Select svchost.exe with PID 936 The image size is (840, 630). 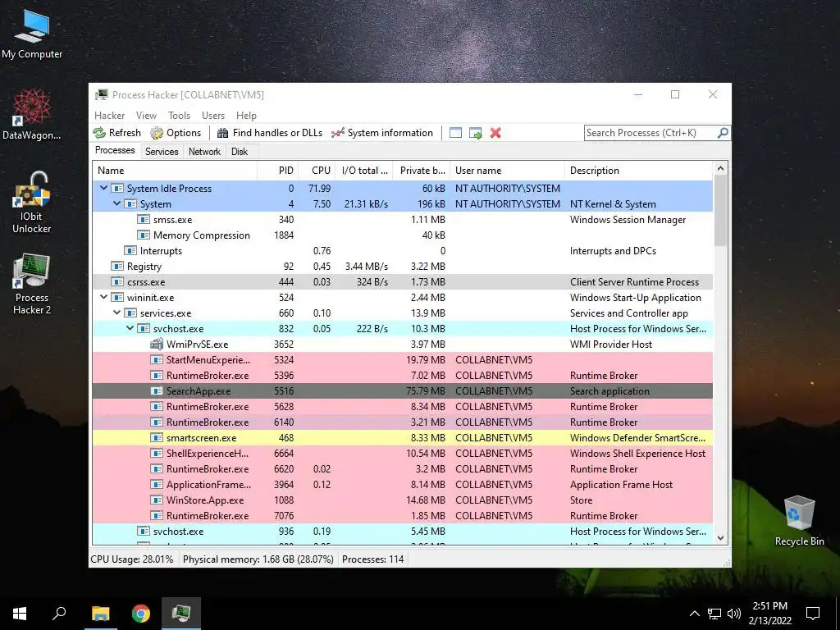(402, 532)
